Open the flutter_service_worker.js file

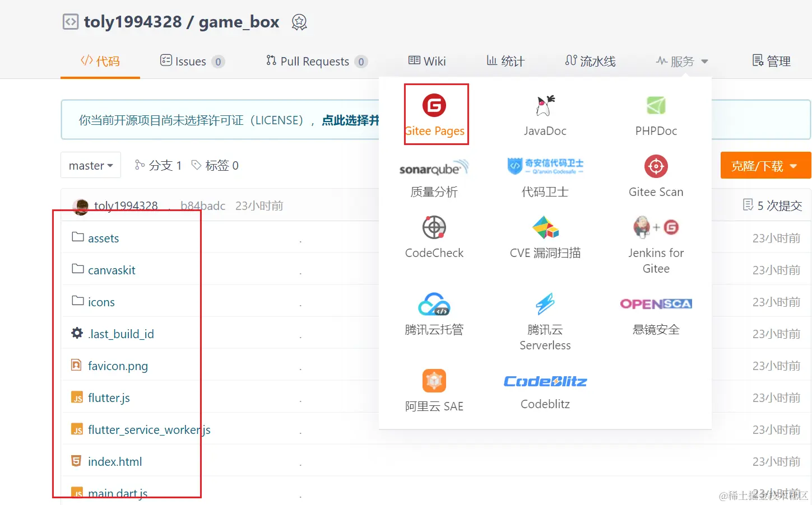[x=149, y=429]
